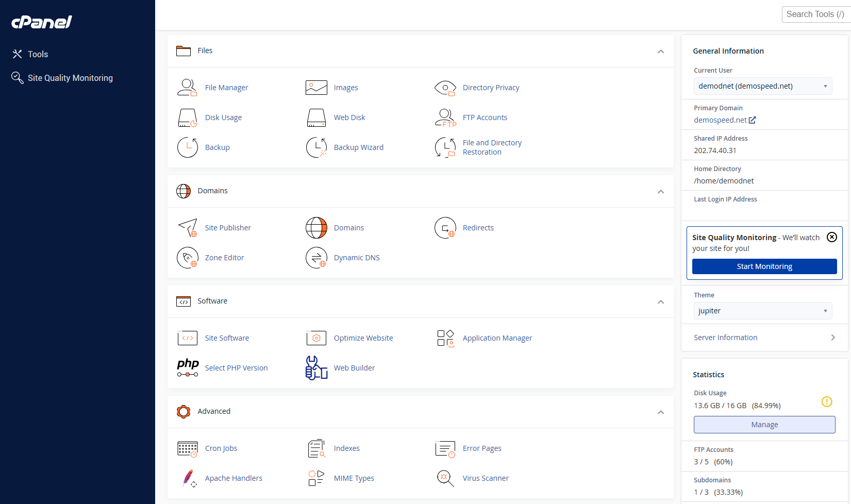This screenshot has width=851, height=504.
Task: Dismiss the Site Quality Monitoring banner
Action: click(831, 237)
